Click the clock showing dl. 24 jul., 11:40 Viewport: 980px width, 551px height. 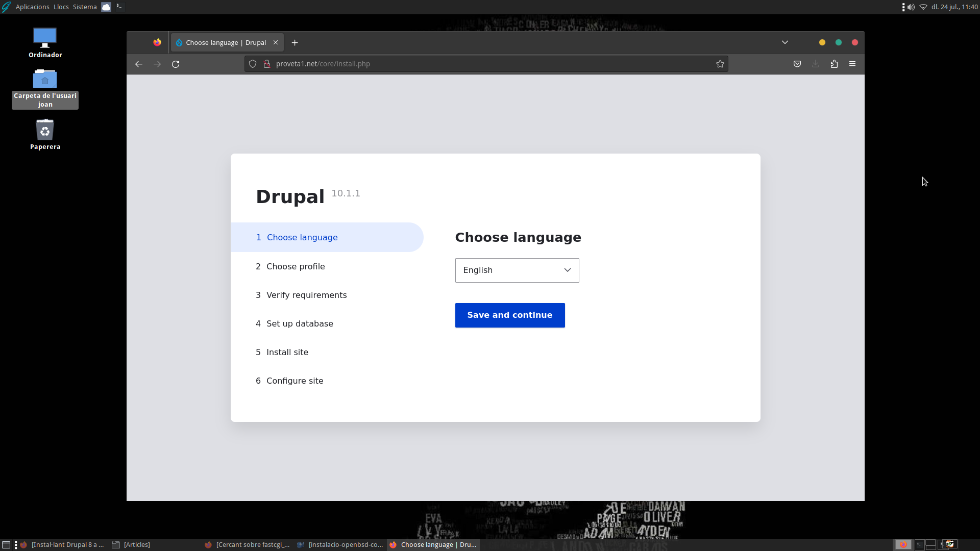[954, 7]
